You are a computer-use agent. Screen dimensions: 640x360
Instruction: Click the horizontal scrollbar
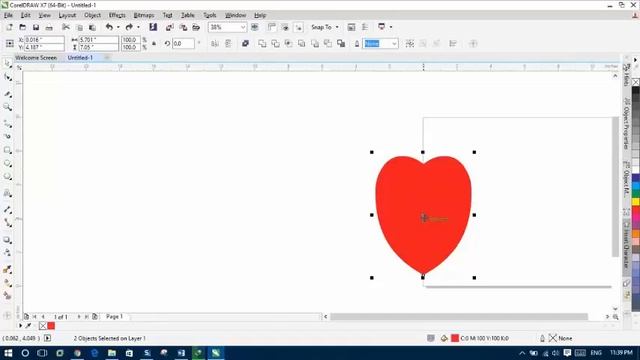(459, 317)
